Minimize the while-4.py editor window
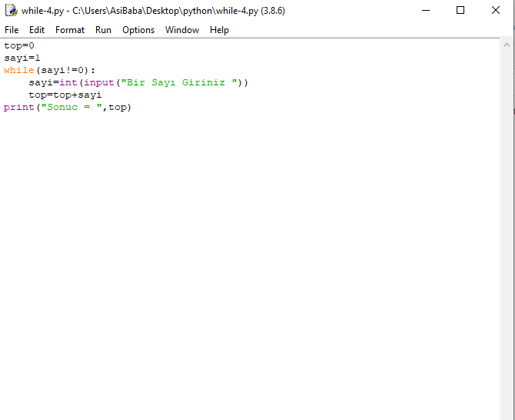This screenshot has height=420, width=515. point(425,11)
